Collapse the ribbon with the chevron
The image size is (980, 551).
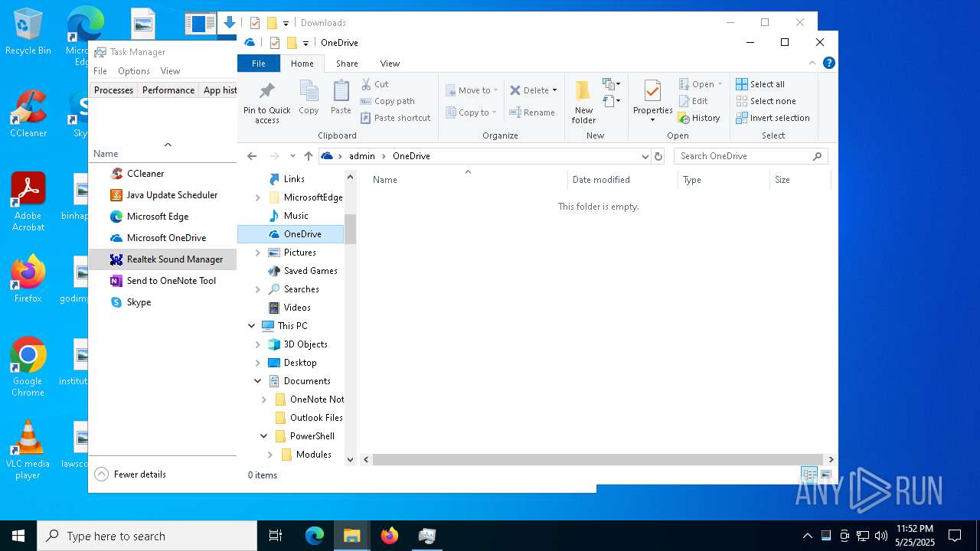[812, 64]
